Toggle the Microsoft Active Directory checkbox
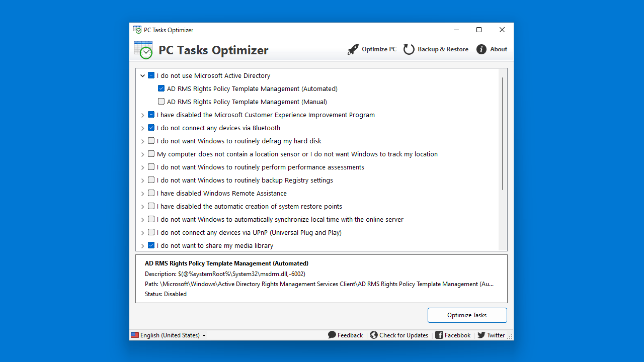644x362 pixels. coord(151,75)
